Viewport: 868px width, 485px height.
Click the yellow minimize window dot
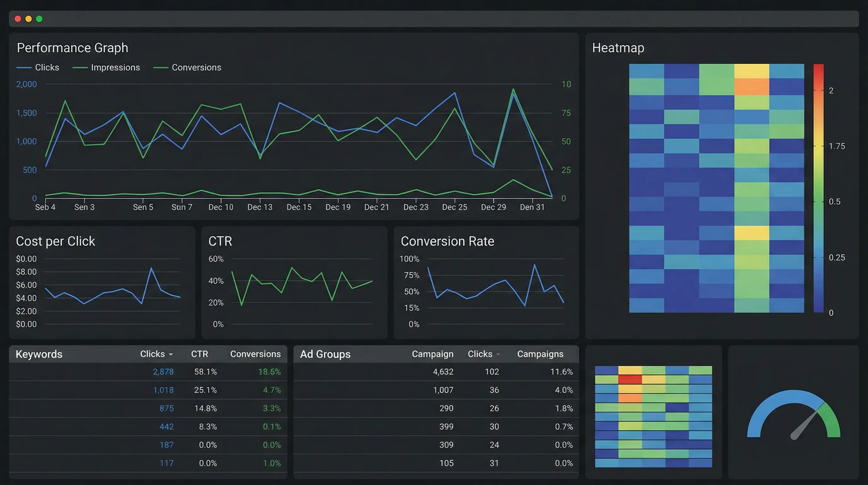pyautogui.click(x=29, y=19)
